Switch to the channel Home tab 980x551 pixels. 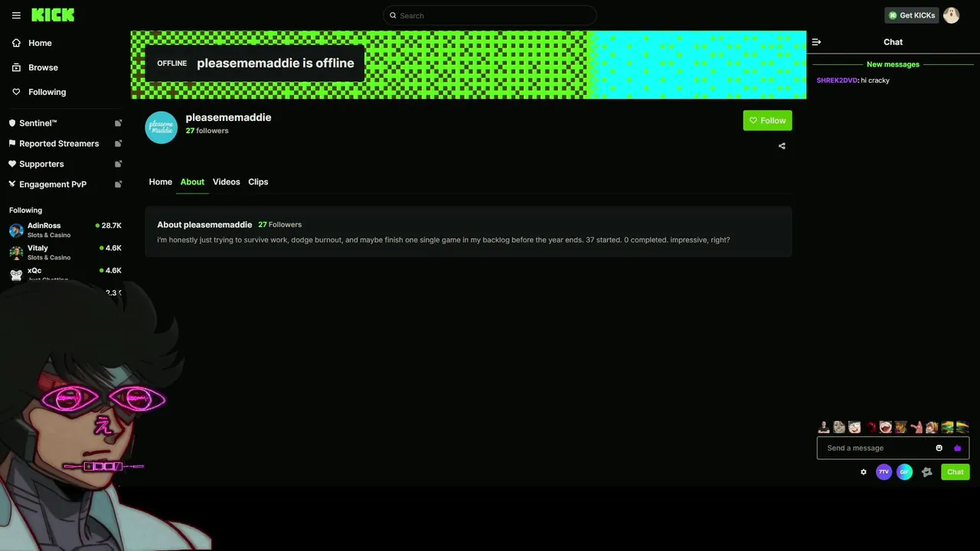pos(160,182)
